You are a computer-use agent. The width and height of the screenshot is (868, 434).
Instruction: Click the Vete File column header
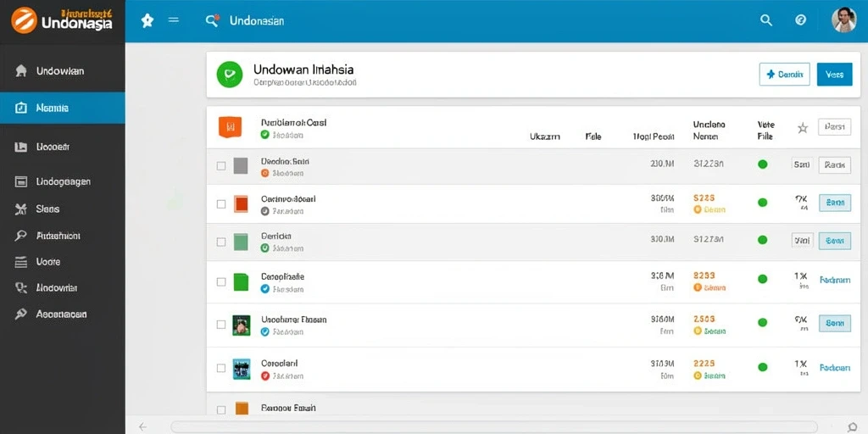coord(766,130)
